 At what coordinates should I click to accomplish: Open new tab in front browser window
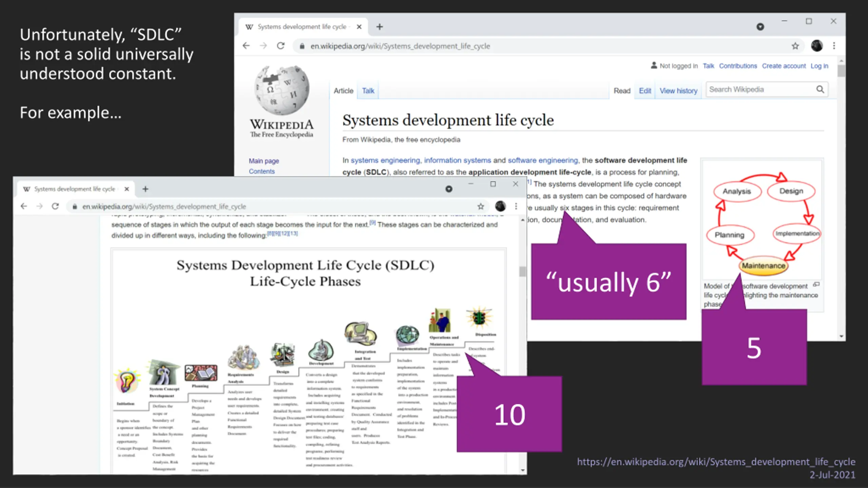[x=145, y=189]
